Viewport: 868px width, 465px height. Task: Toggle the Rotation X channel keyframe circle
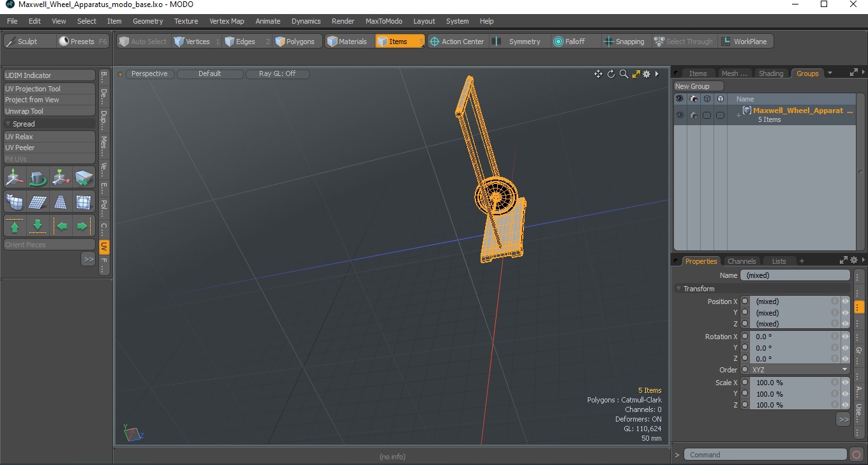(x=745, y=337)
